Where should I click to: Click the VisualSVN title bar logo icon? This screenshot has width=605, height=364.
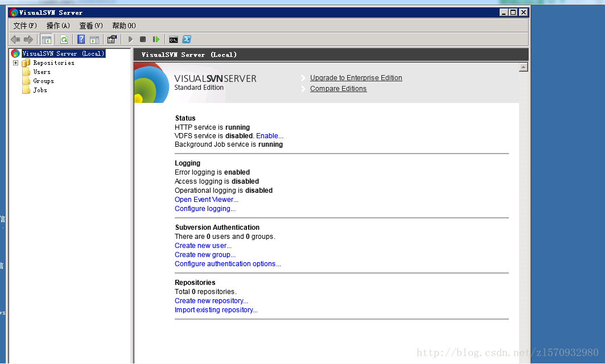pos(14,13)
